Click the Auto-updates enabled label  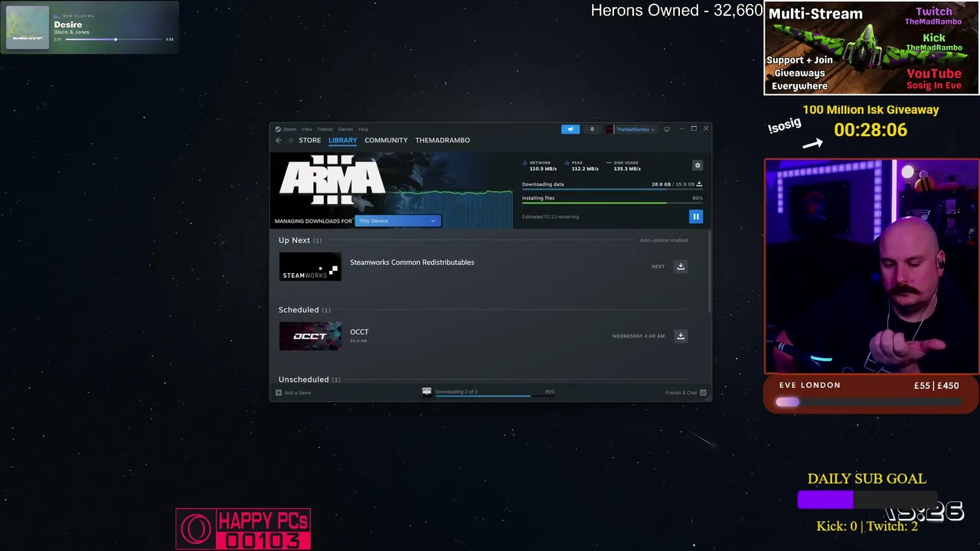coord(664,240)
